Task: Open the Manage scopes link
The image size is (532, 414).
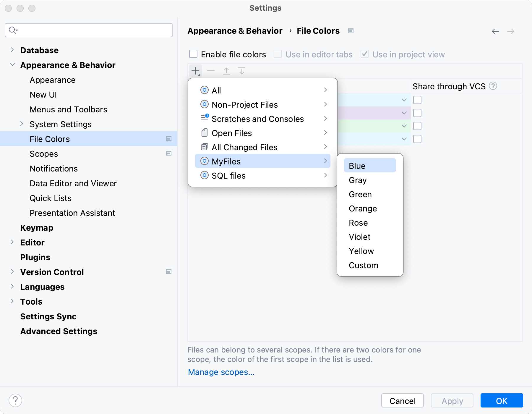Action: coord(221,372)
